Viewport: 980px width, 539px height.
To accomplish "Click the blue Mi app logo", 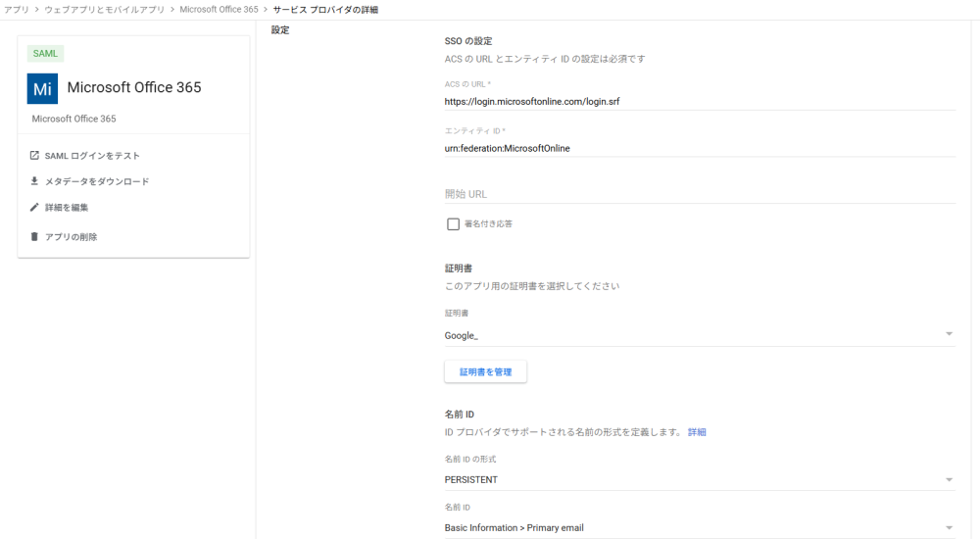I will click(x=42, y=88).
